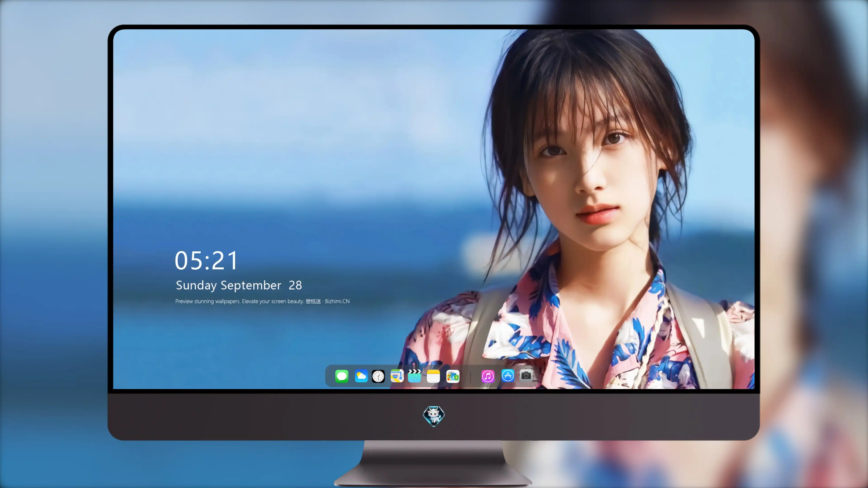The height and width of the screenshot is (488, 868).
Task: Click the 'Preview stunning wallpapers' caption text
Action: pyautogui.click(x=262, y=301)
